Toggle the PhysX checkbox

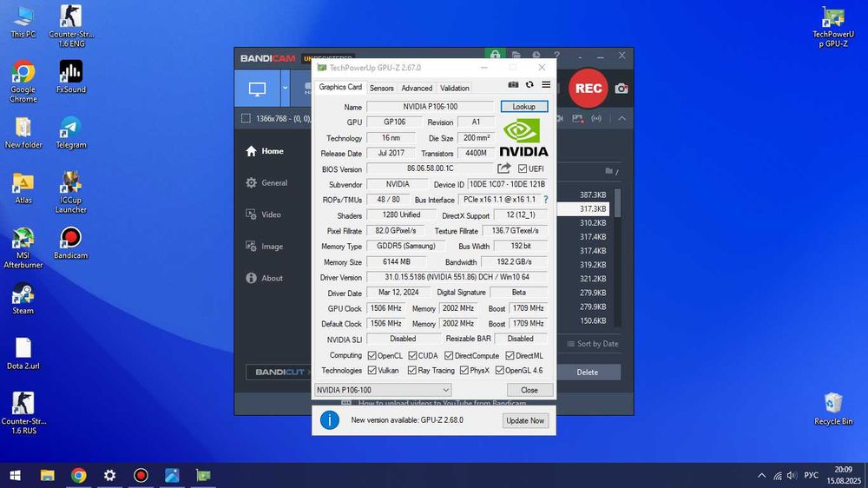tap(464, 370)
